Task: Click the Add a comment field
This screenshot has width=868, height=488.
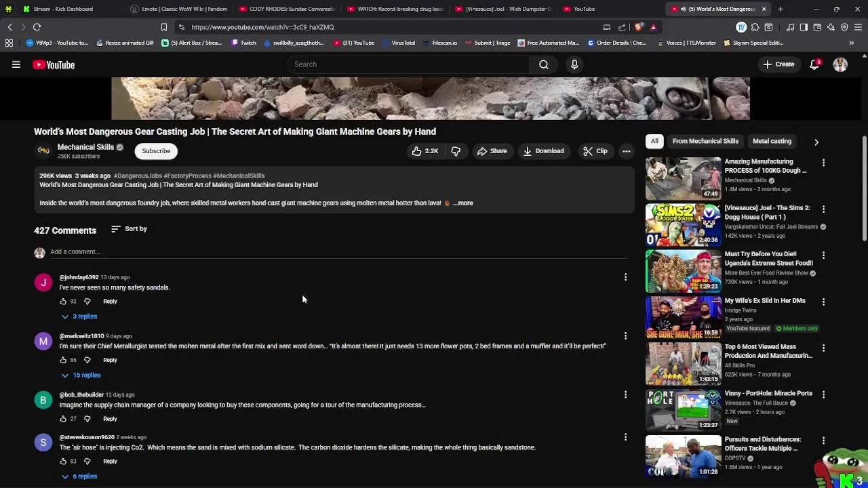Action: (x=338, y=252)
